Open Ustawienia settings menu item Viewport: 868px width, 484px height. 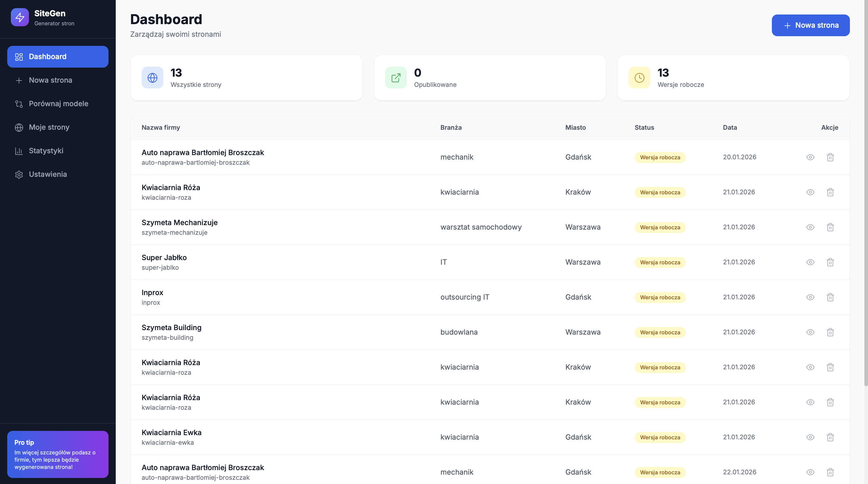(48, 174)
